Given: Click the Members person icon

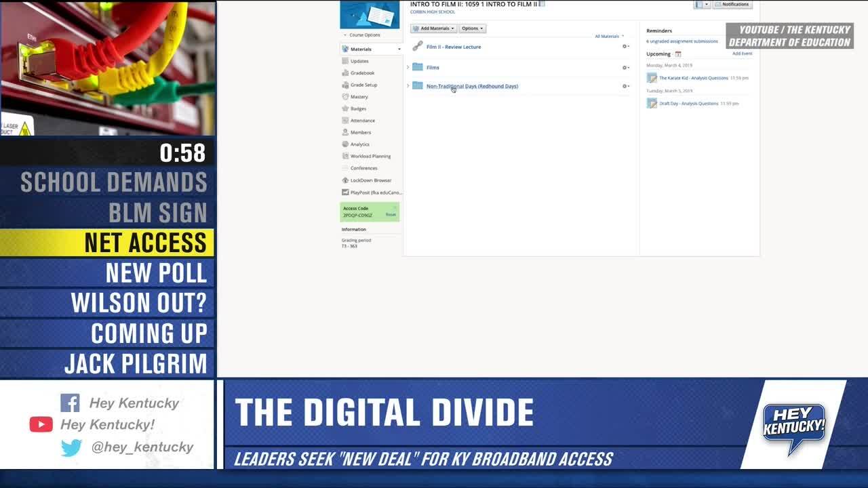Looking at the screenshot, I should 345,132.
